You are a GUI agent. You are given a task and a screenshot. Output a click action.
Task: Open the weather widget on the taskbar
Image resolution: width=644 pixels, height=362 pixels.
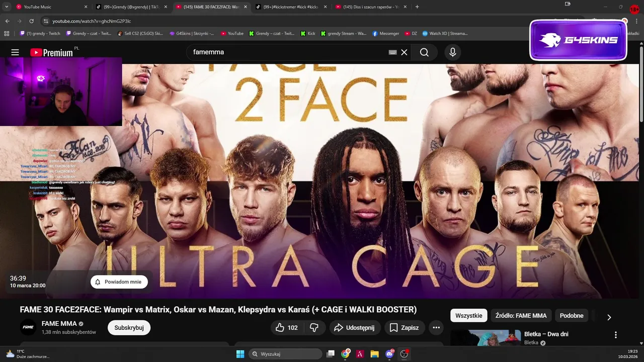(27, 354)
